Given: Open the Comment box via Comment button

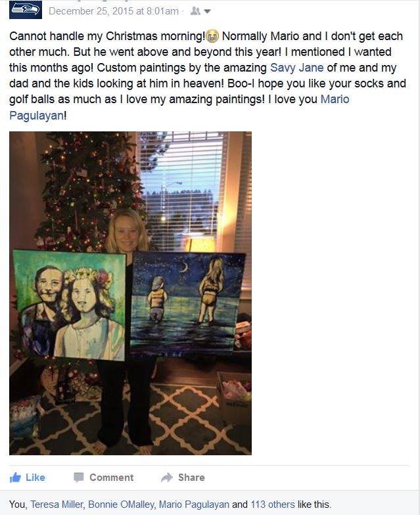Looking at the screenshot, I should tap(104, 477).
